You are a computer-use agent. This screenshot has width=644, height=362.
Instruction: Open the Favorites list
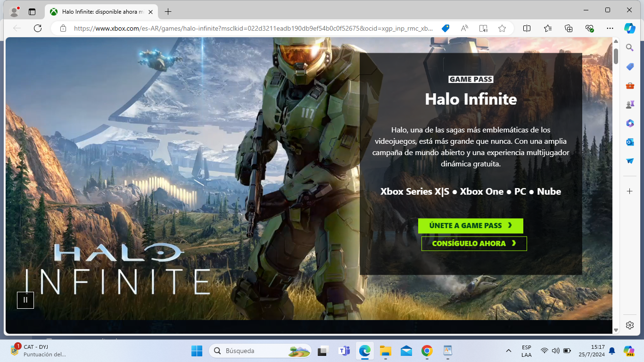548,28
